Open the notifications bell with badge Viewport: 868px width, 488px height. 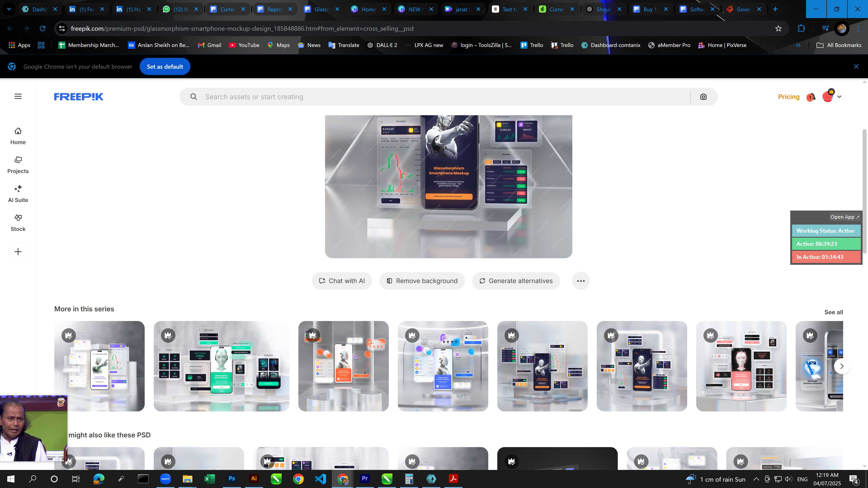coord(811,97)
